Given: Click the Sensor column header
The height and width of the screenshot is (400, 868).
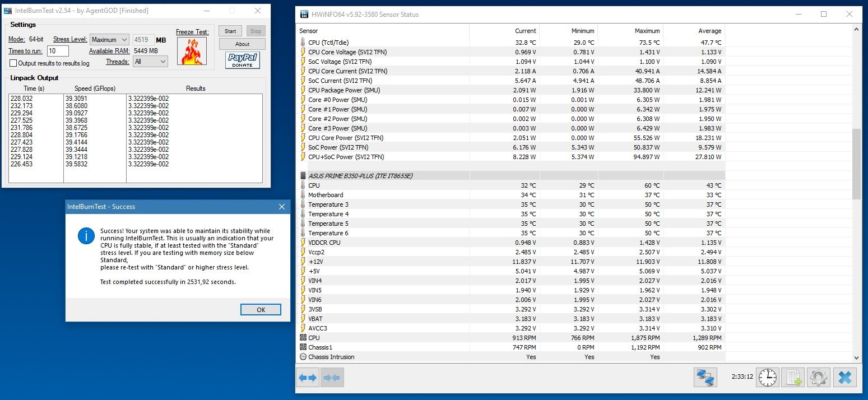Looking at the screenshot, I should click(x=383, y=31).
